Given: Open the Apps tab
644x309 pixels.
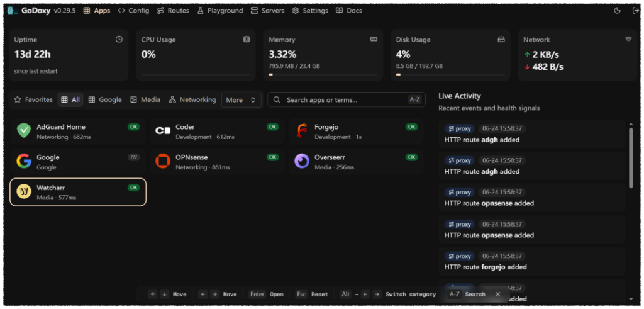Looking at the screenshot, I should coord(97,11).
